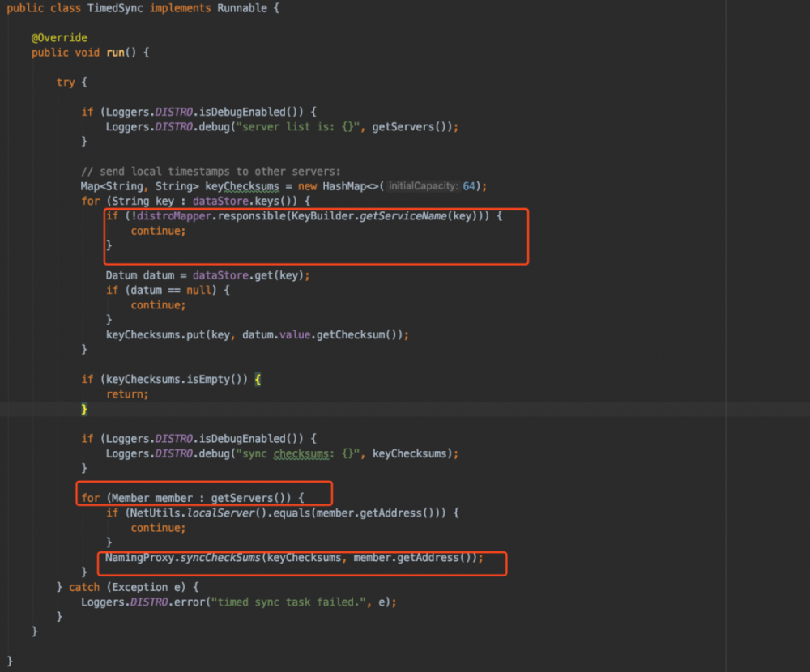Click distroMapper in the responsible check

174,216
